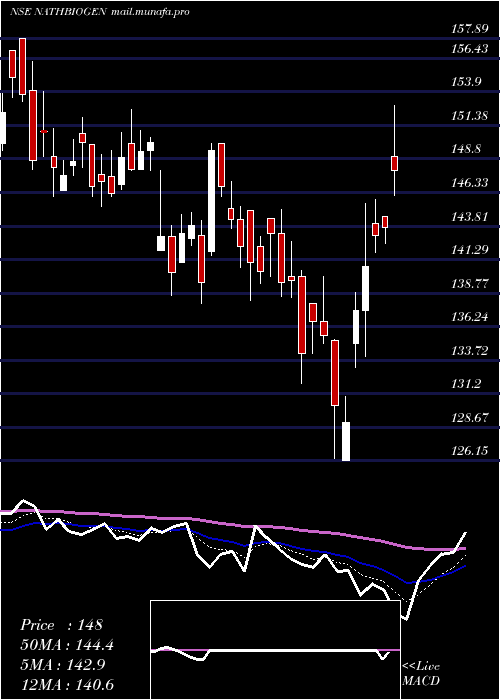500x700 pixels.
Task: Click the 143.81 price axis label
Action: point(468,217)
